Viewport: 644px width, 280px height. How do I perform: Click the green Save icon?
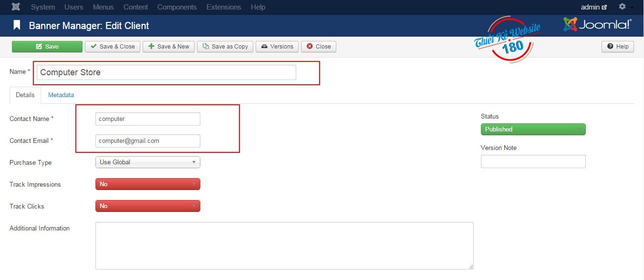coord(38,46)
